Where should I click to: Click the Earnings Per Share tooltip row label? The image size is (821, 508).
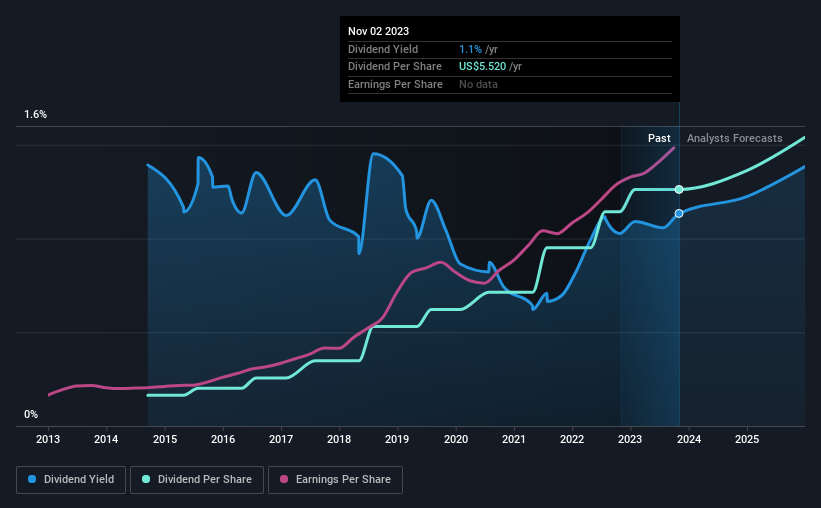coord(395,84)
